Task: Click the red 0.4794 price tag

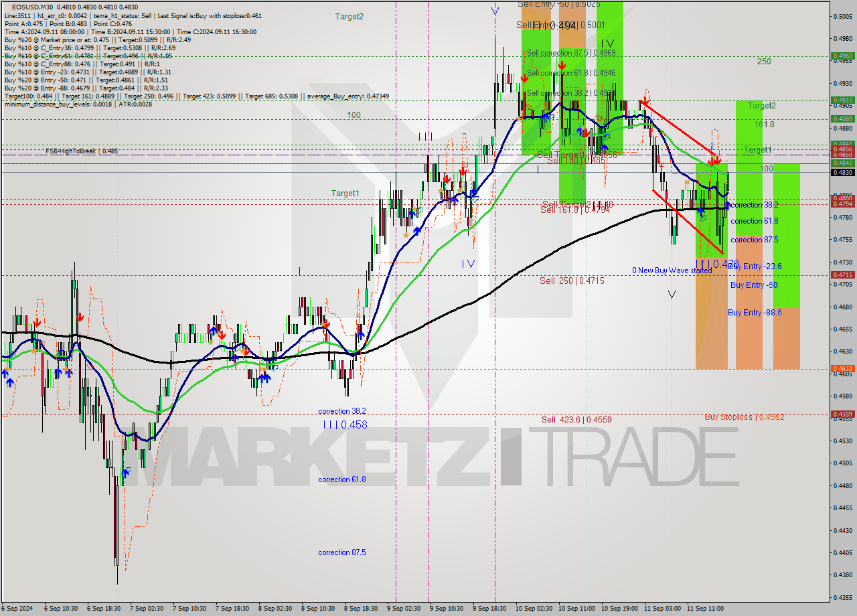Action: tap(842, 204)
